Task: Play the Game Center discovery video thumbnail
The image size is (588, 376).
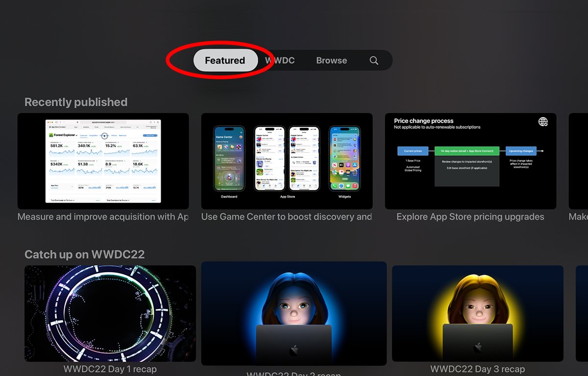Action: [287, 161]
